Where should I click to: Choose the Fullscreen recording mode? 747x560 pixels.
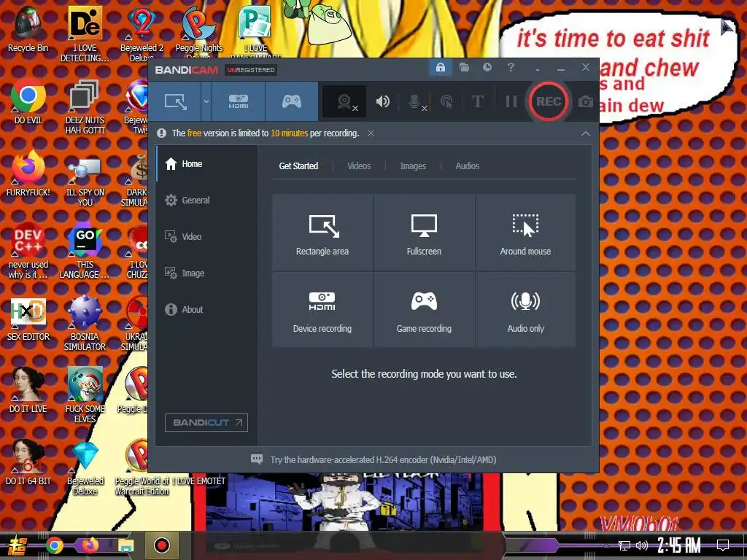coord(424,233)
